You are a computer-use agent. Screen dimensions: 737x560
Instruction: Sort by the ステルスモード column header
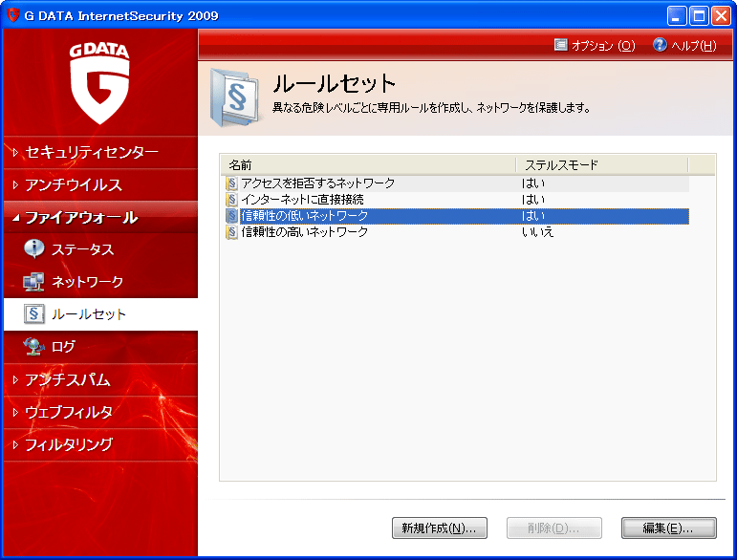[x=602, y=165]
